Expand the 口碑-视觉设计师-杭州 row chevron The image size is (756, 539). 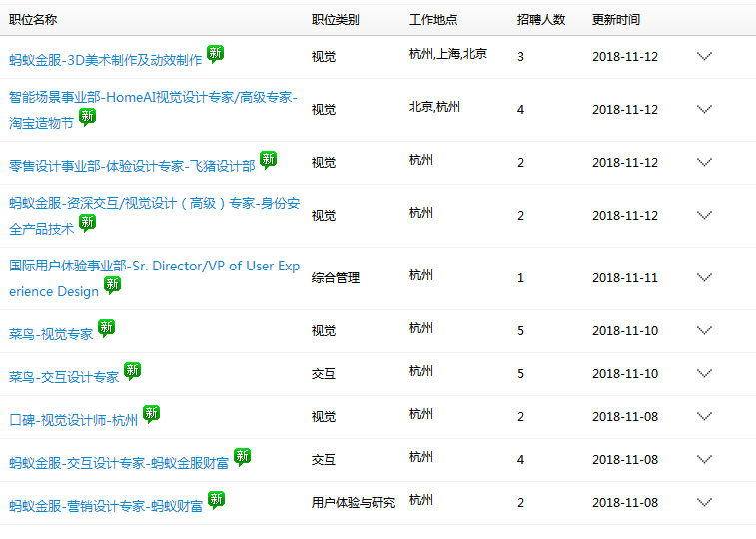704,416
